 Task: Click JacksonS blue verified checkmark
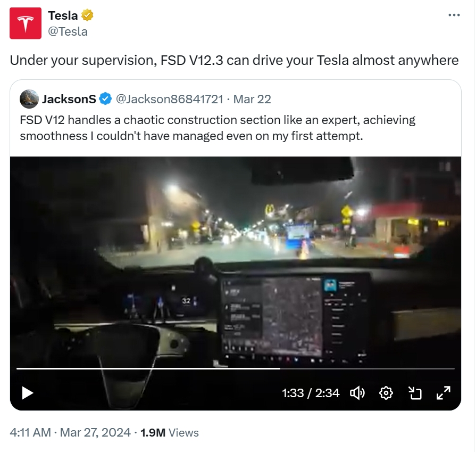[x=106, y=99]
